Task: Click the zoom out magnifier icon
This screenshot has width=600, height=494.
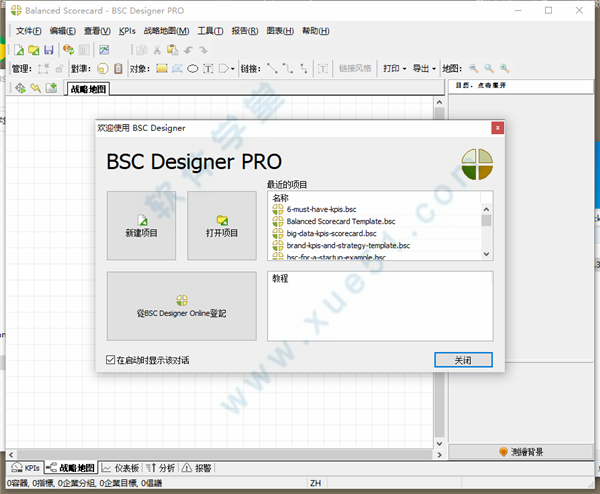Action: [474, 68]
